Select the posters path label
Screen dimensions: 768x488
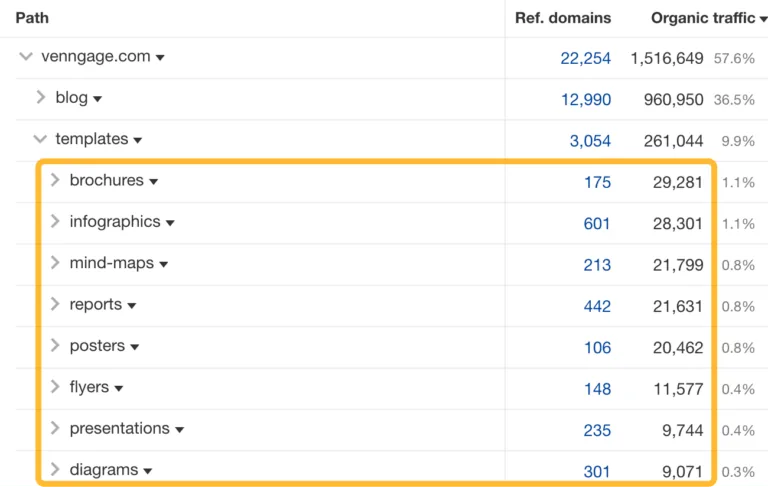coord(97,346)
